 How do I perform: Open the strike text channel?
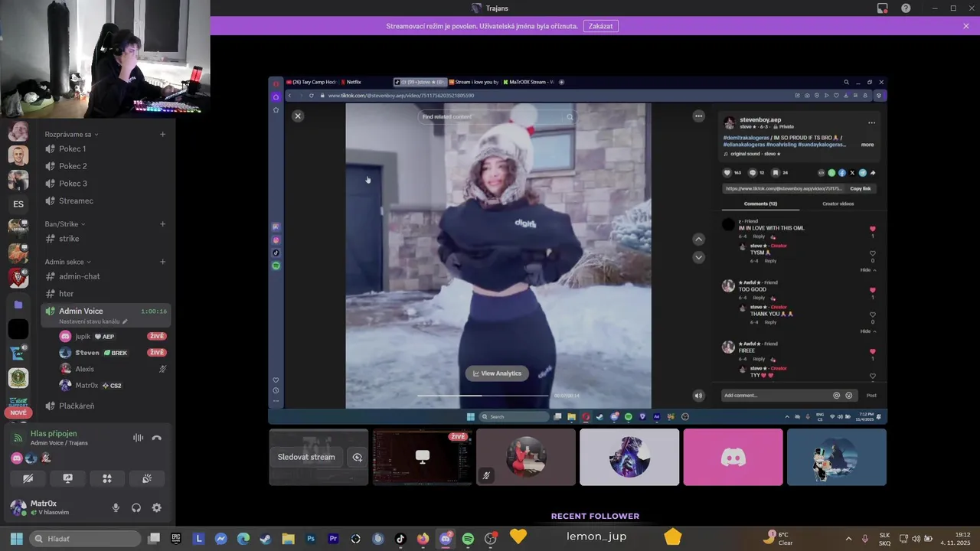[106, 239]
